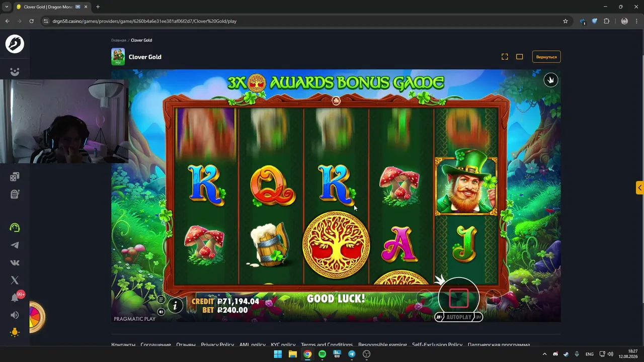Open the Terms and Conditions link

click(327, 345)
